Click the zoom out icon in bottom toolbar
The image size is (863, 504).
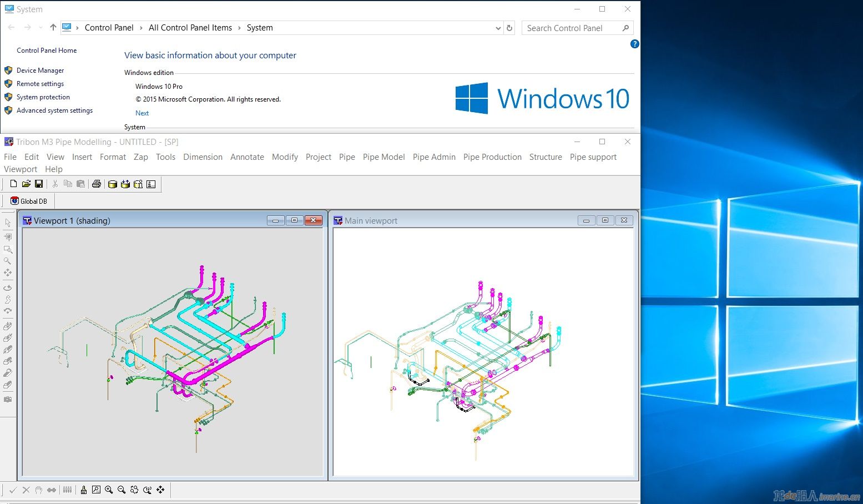122,490
